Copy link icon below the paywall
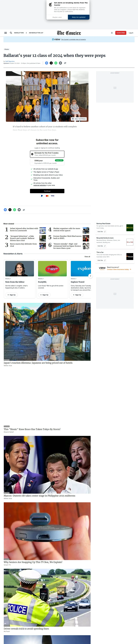 coord(24,210)
